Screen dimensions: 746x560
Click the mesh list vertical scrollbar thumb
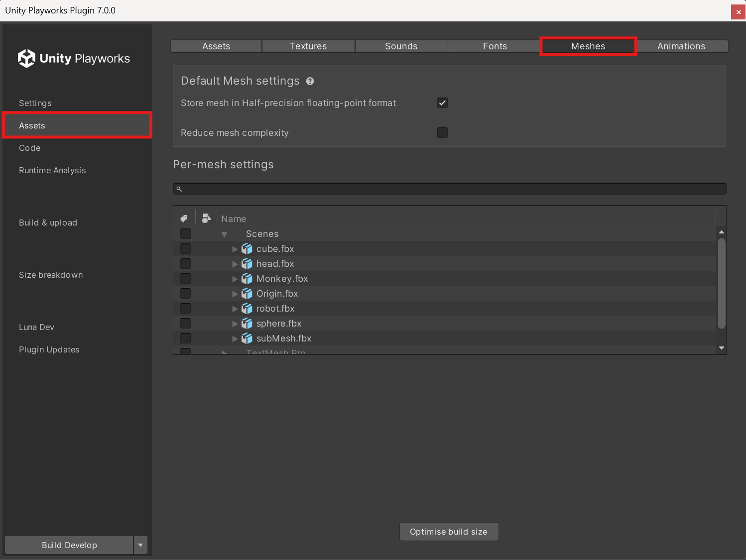point(721,284)
